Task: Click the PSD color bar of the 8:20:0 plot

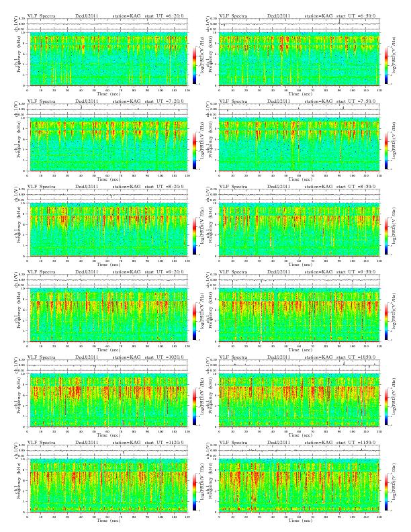Action: 194,236
